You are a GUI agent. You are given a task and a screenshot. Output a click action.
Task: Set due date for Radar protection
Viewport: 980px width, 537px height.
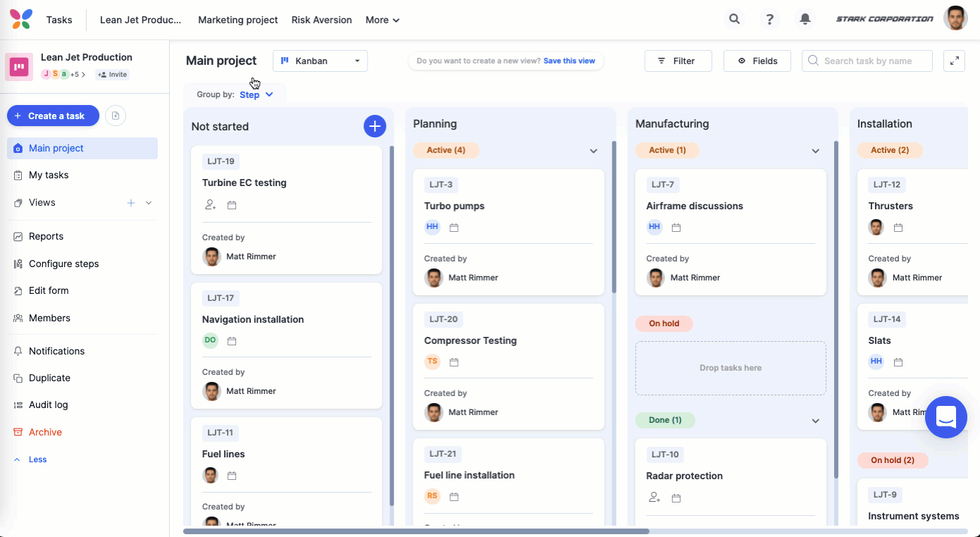[x=676, y=498]
